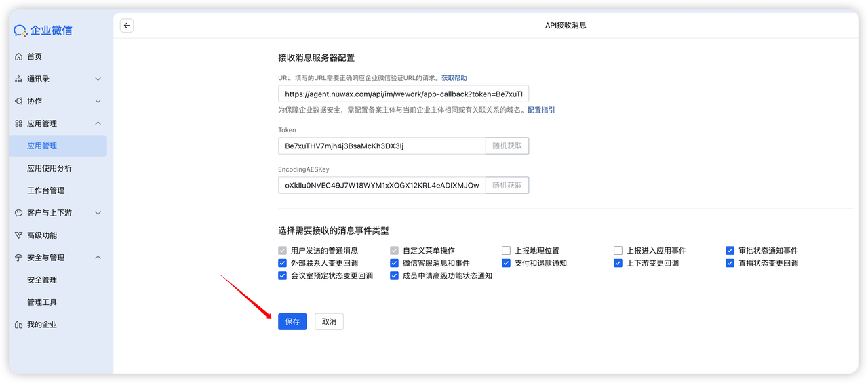Click the 企业微信 logo icon
This screenshot has width=868, height=383.
coord(21,31)
